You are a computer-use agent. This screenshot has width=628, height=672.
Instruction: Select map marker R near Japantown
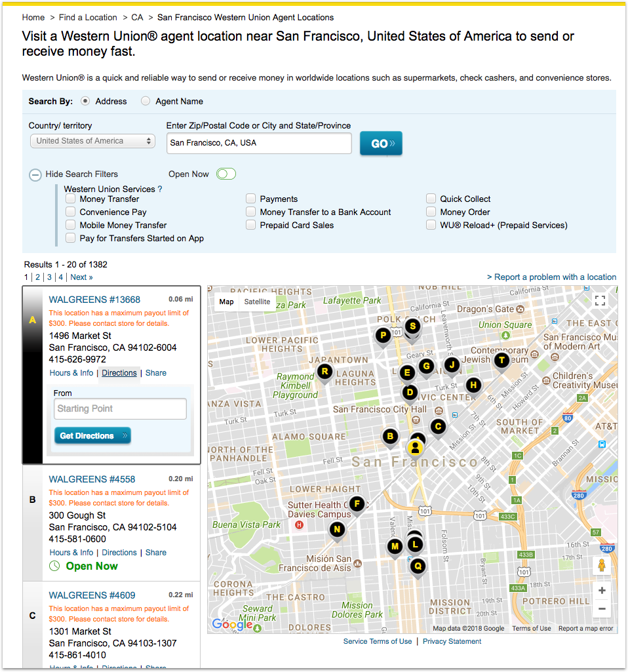324,372
